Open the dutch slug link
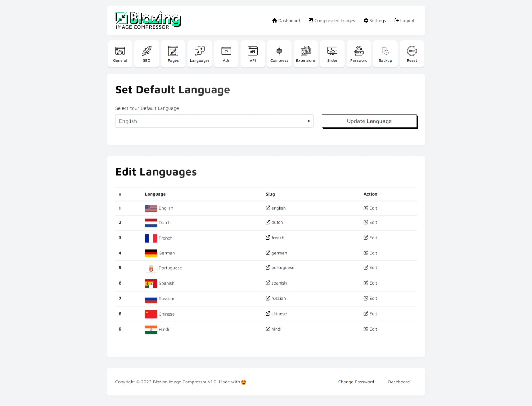 [274, 222]
